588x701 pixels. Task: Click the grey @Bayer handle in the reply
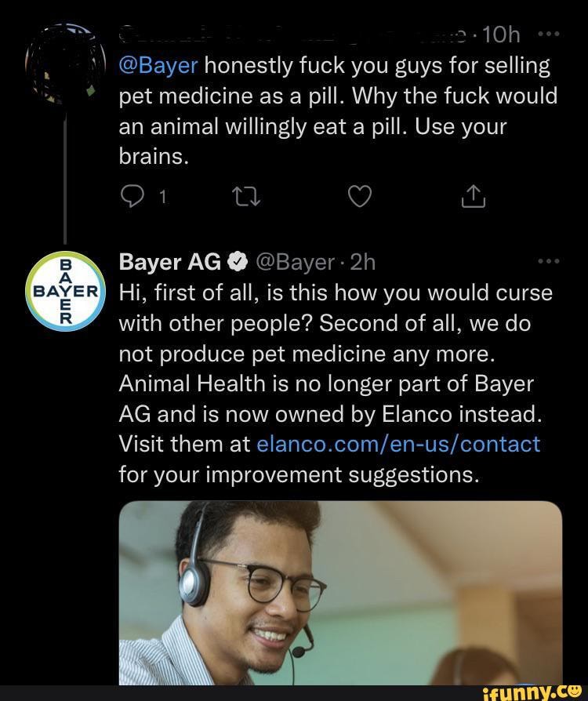[x=295, y=262]
